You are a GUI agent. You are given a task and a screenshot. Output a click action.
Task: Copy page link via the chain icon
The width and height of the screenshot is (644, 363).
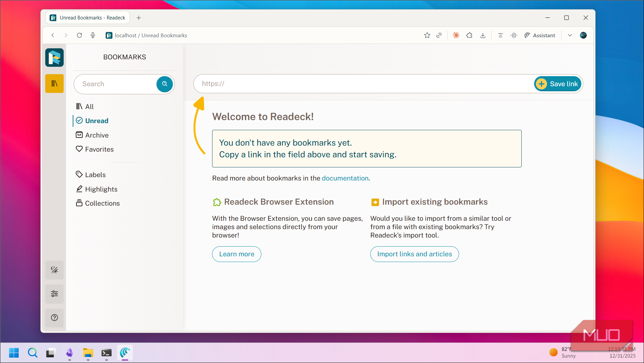tap(439, 35)
